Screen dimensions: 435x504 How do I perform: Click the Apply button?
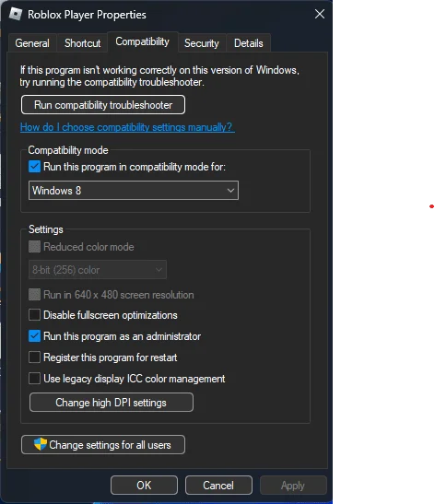(x=293, y=486)
